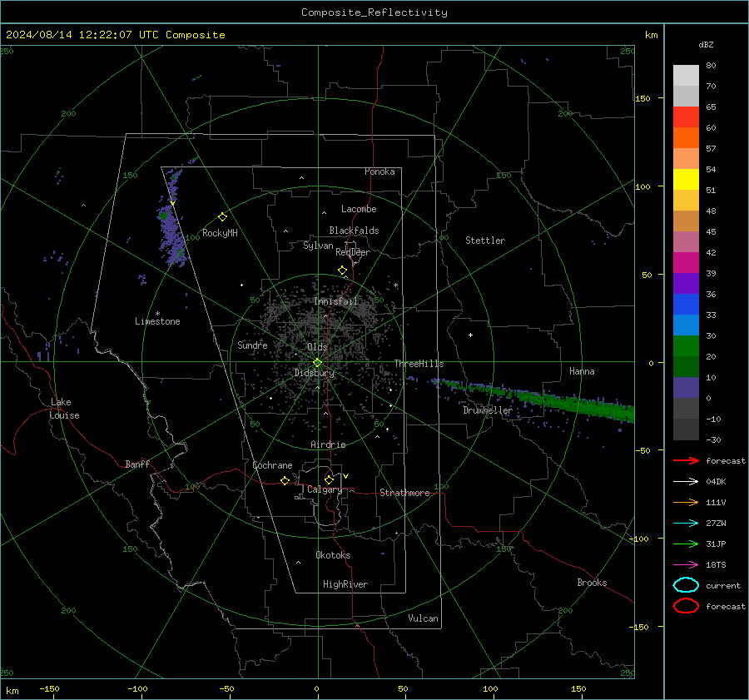Click the Didsbury town label
This screenshot has width=749, height=700.
click(x=315, y=373)
